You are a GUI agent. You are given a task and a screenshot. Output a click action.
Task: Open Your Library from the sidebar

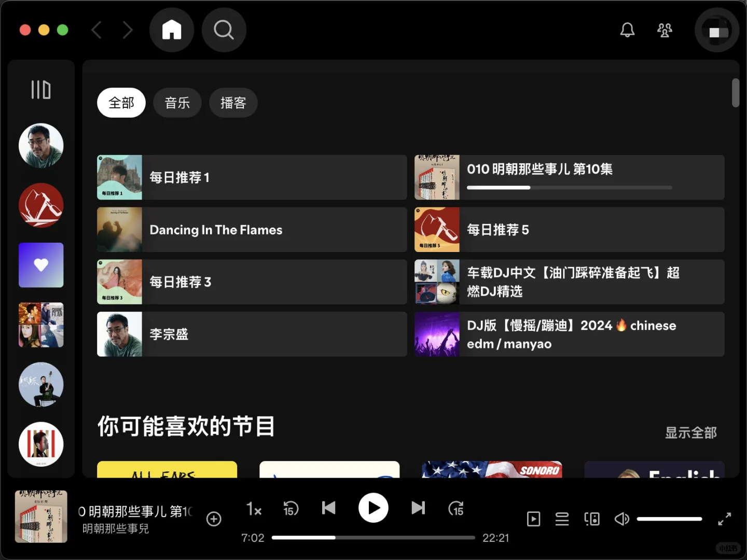(41, 90)
